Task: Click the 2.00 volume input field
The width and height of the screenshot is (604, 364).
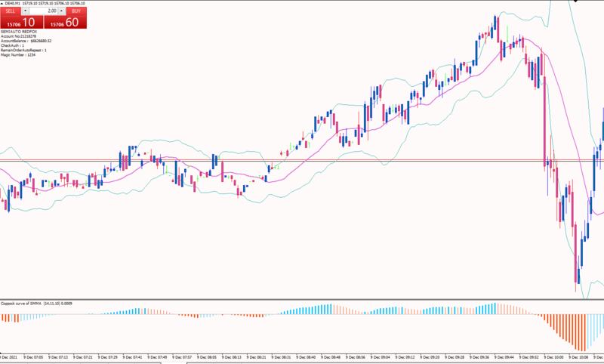Action: [43, 11]
